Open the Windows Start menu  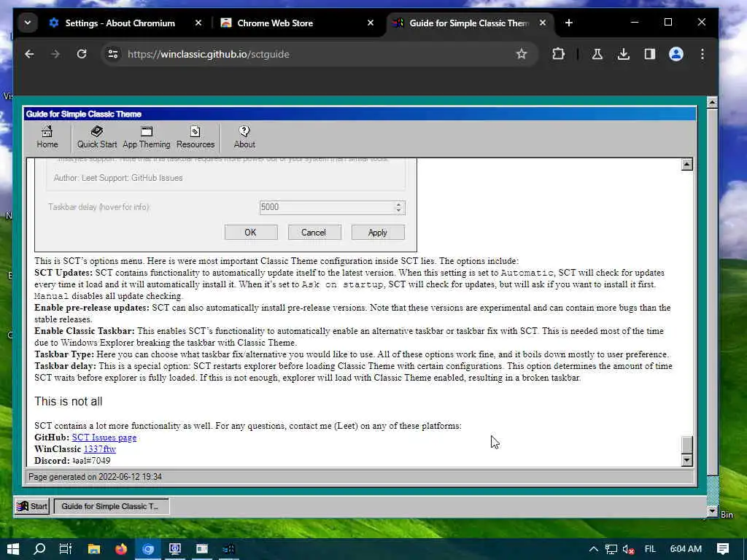(x=13, y=549)
